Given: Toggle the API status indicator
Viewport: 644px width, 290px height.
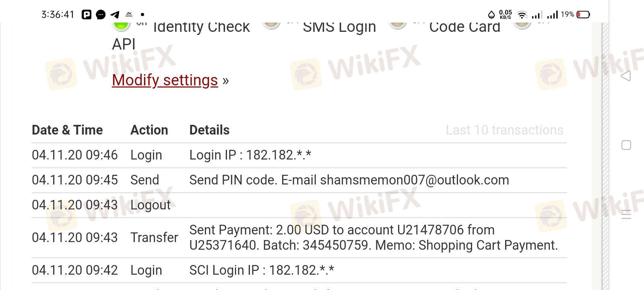Looking at the screenshot, I should pos(522,25).
